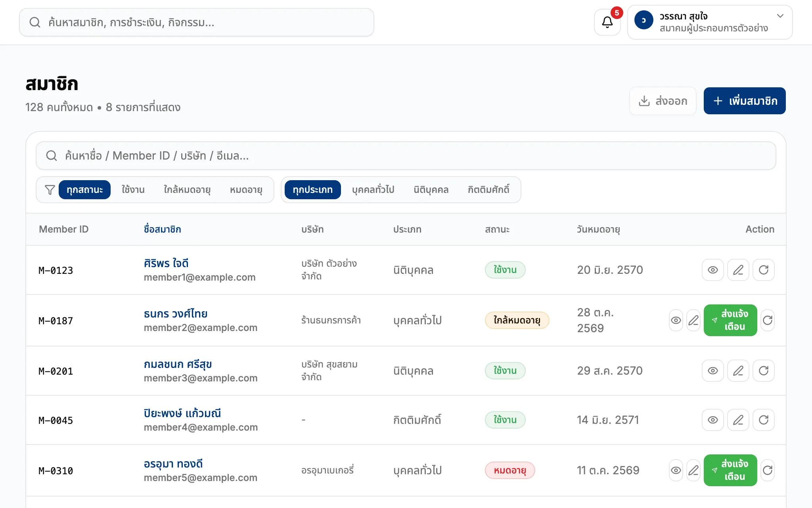The height and width of the screenshot is (508, 812).
Task: View details of member M-0123
Action: [712, 270]
